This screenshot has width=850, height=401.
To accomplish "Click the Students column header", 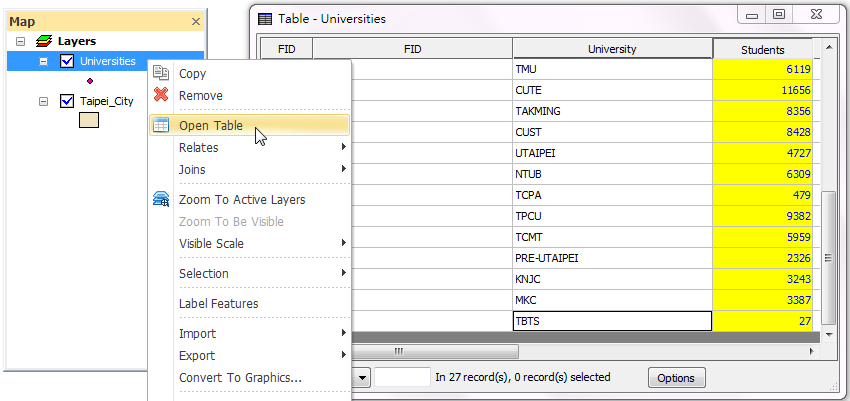I will (x=762, y=49).
